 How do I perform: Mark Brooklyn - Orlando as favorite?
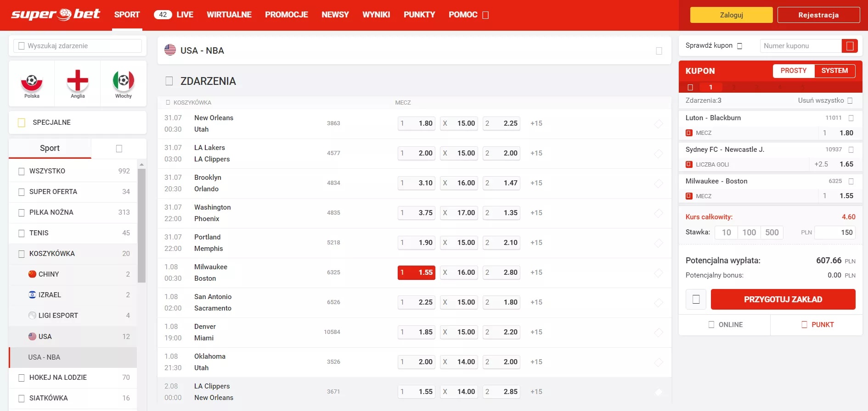coord(659,183)
